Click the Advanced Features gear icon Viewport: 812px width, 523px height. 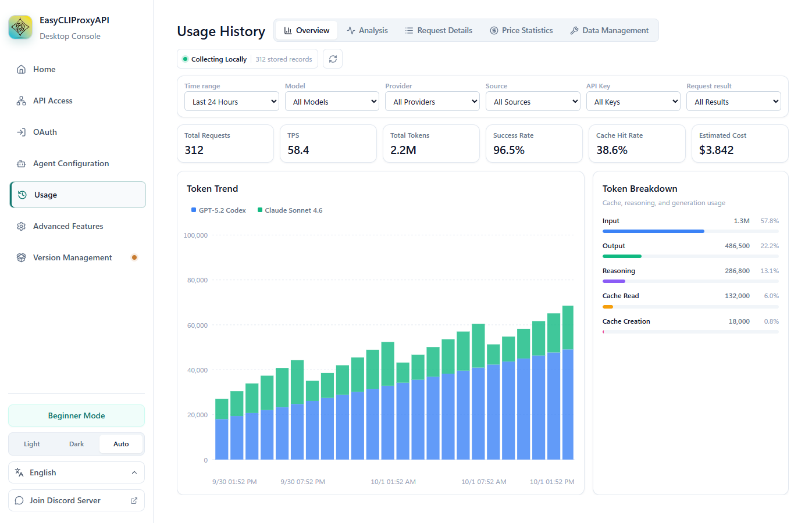pos(22,226)
